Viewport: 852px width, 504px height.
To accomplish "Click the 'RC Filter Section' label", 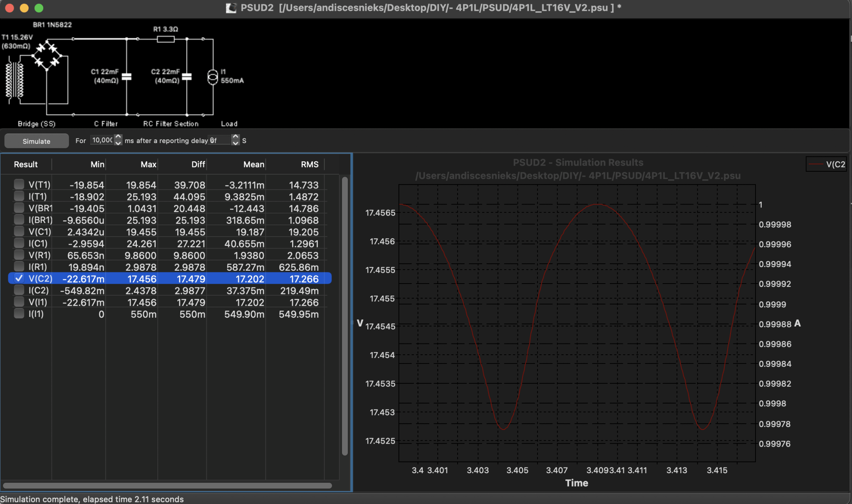I will point(171,124).
